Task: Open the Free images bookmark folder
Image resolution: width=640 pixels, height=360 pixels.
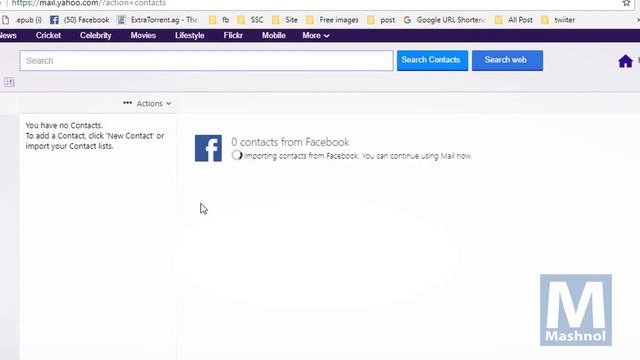Action: (332, 20)
